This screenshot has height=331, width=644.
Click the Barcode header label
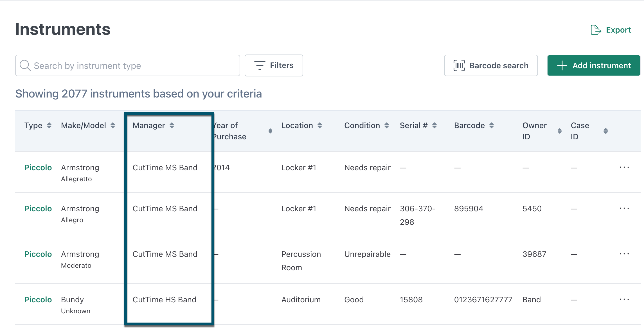(469, 125)
